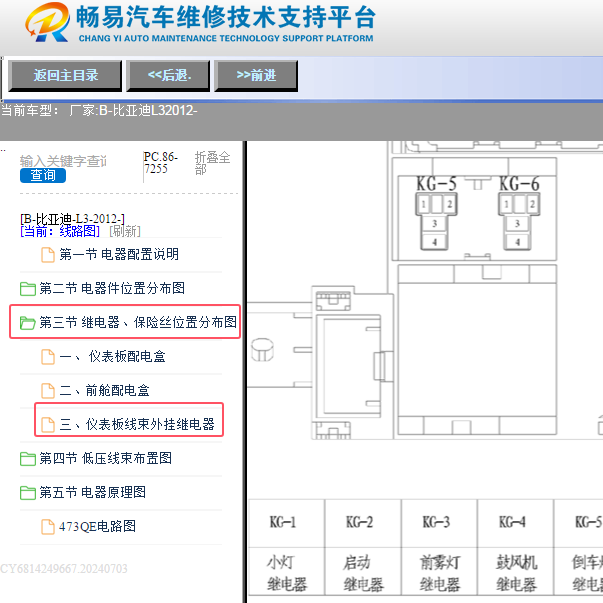Click the KG-3 table header cell
The width and height of the screenshot is (603, 603).
439,523
